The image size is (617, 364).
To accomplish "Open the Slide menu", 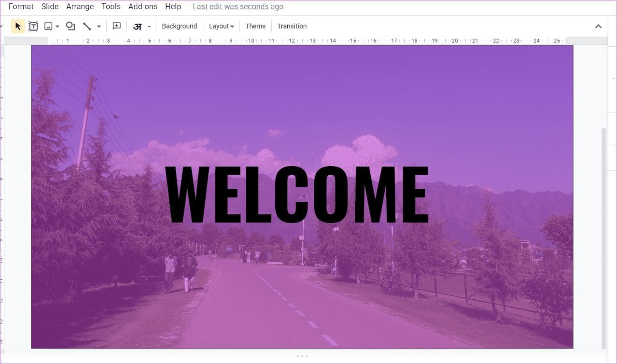I will (x=50, y=7).
